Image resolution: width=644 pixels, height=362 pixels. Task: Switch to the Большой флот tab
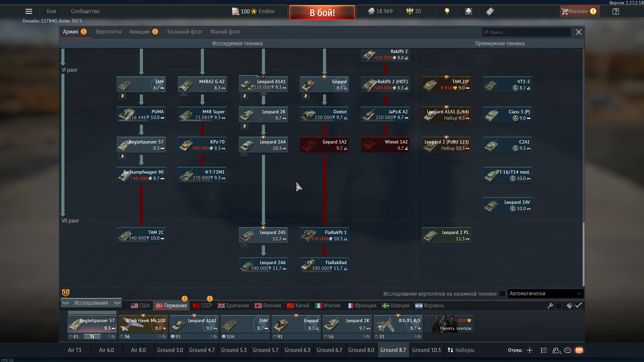(185, 32)
